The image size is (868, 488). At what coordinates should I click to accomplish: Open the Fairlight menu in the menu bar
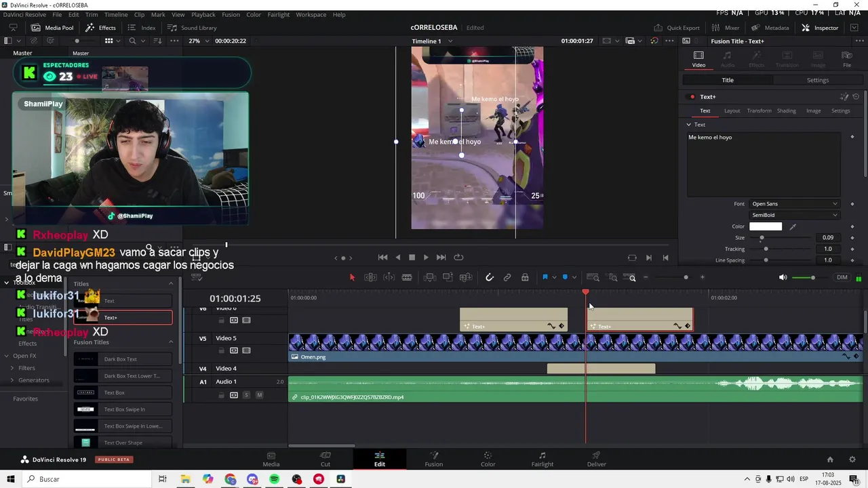pos(279,14)
